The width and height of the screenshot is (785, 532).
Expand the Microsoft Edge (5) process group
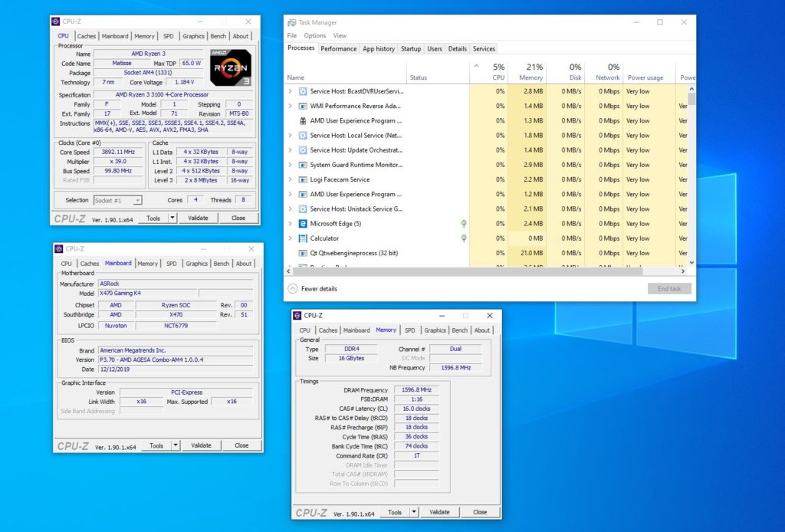tap(290, 223)
